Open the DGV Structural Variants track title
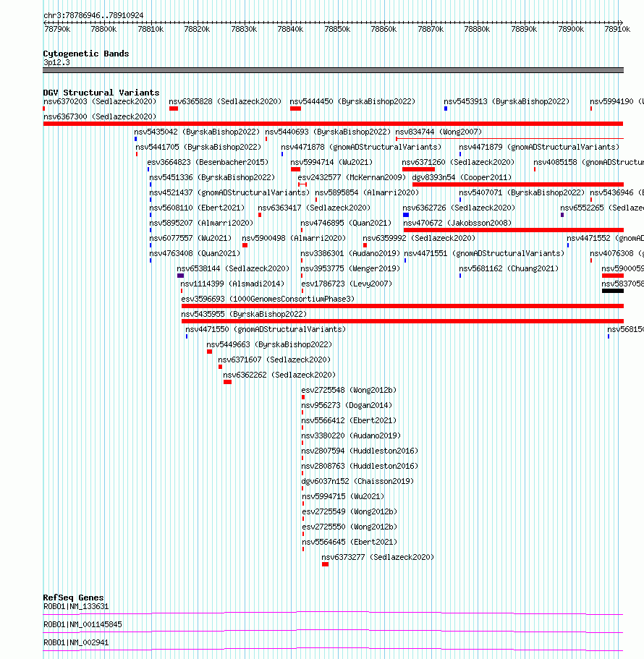 coord(101,93)
